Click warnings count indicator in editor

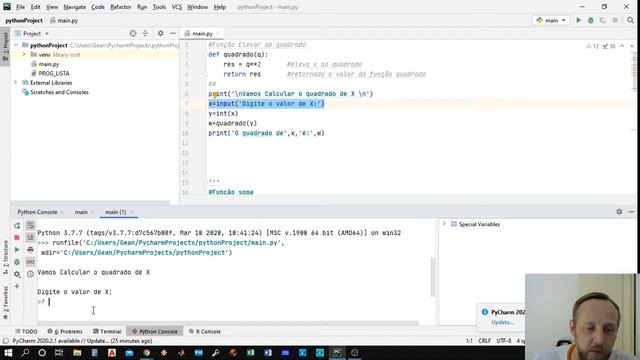(x=593, y=46)
